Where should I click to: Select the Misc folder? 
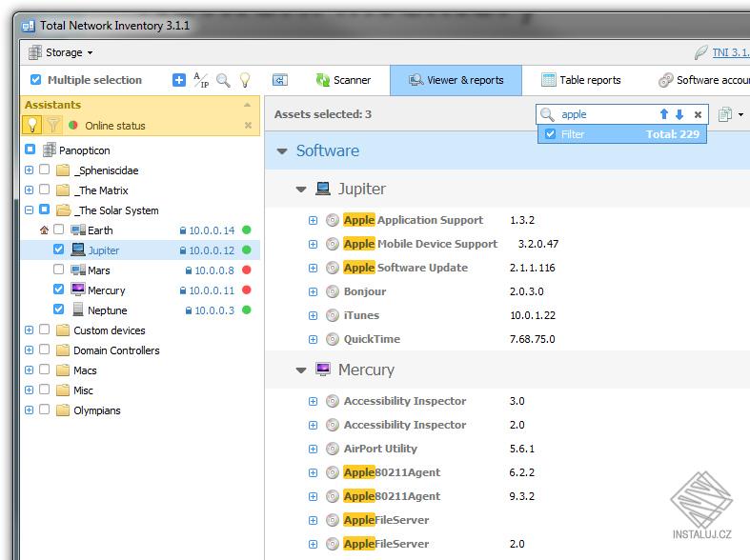point(83,390)
